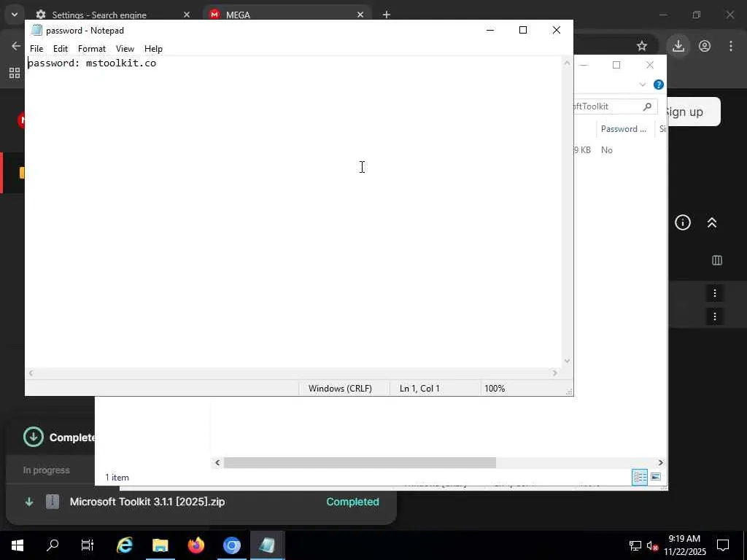Open the Help menu in Notepad
The image size is (747, 560).
(x=153, y=49)
